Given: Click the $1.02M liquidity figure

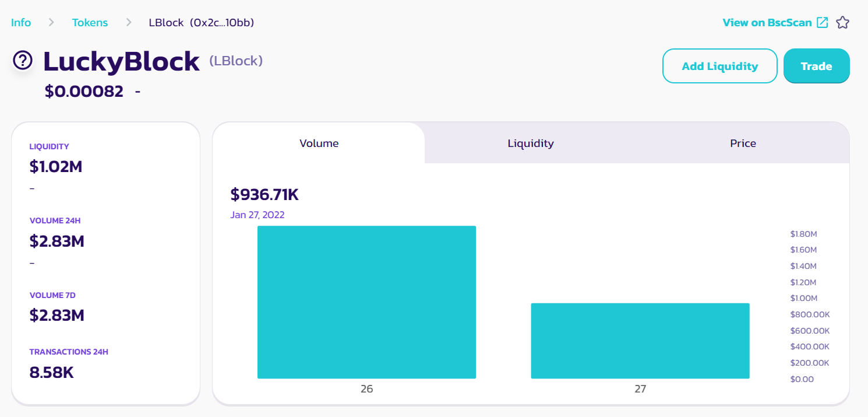Looking at the screenshot, I should coord(56,167).
